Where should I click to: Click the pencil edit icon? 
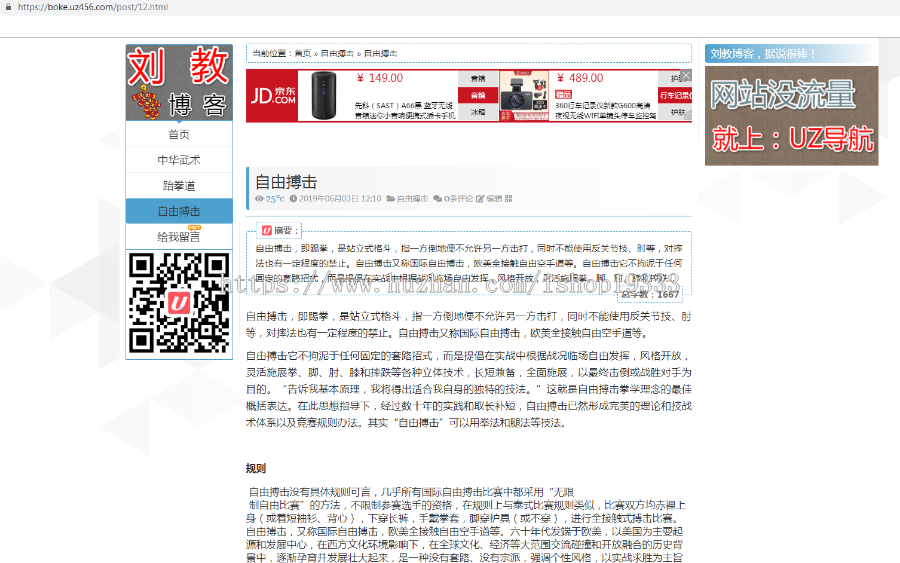480,199
